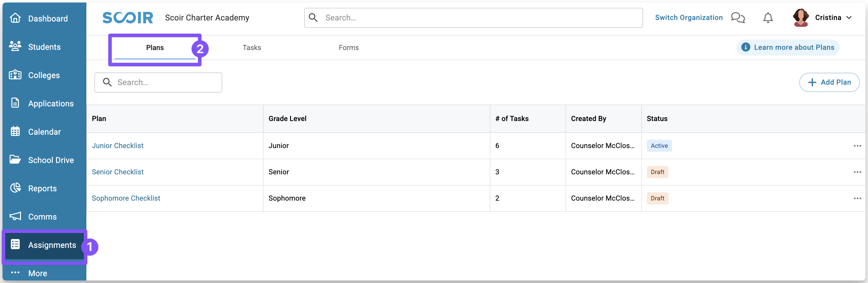Click Created By cell in Sophomore Checklist row
The image size is (868, 283).
click(603, 198)
